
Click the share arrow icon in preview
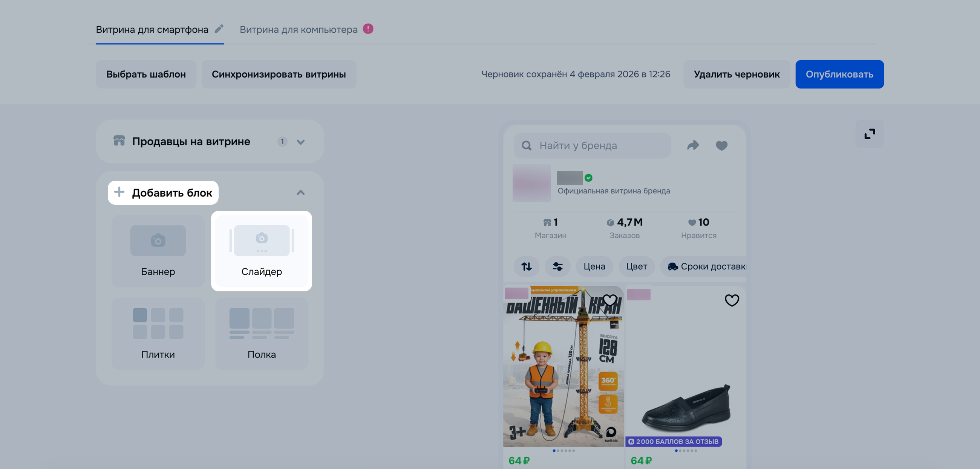click(x=693, y=145)
